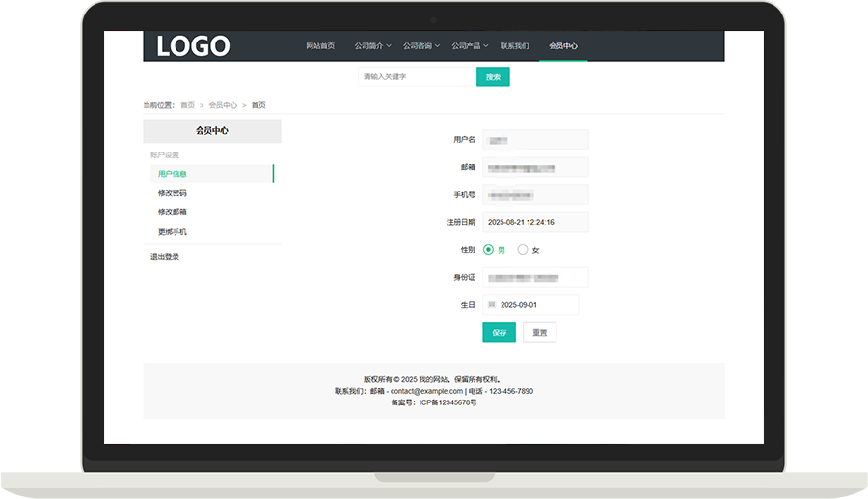Click 首页 link in the breadcrumb
The height and width of the screenshot is (499, 868).
coord(187,105)
